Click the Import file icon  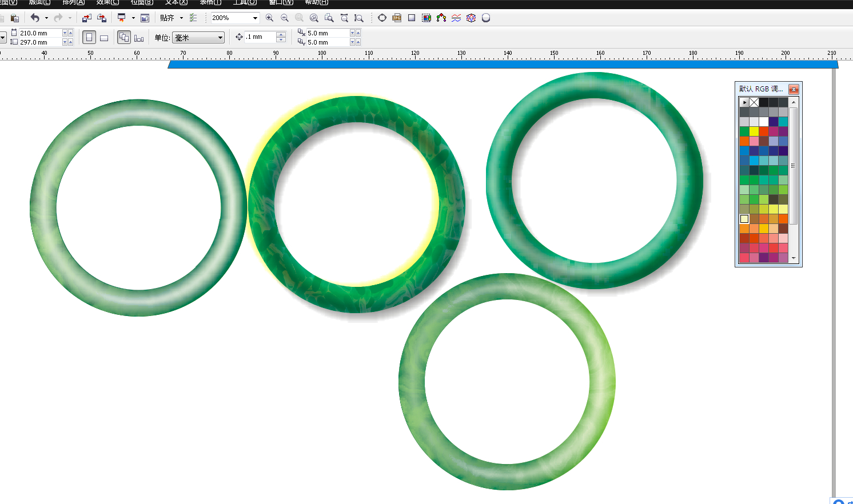(x=87, y=18)
